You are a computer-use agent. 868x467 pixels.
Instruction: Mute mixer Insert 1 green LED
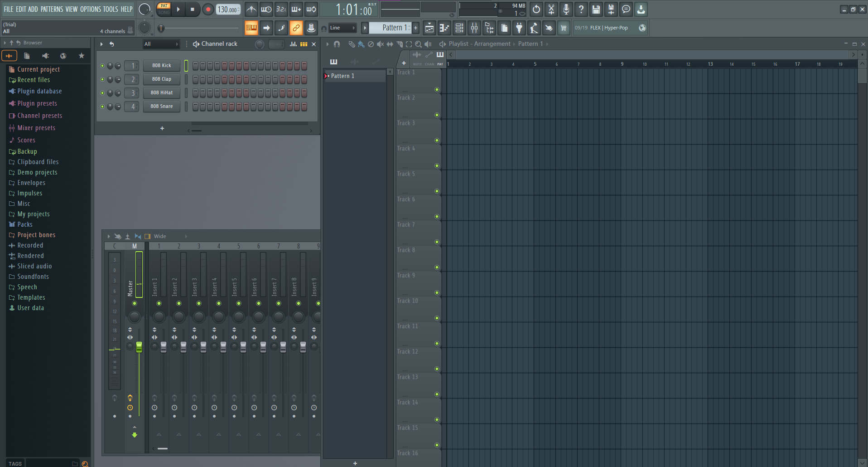pos(159,303)
